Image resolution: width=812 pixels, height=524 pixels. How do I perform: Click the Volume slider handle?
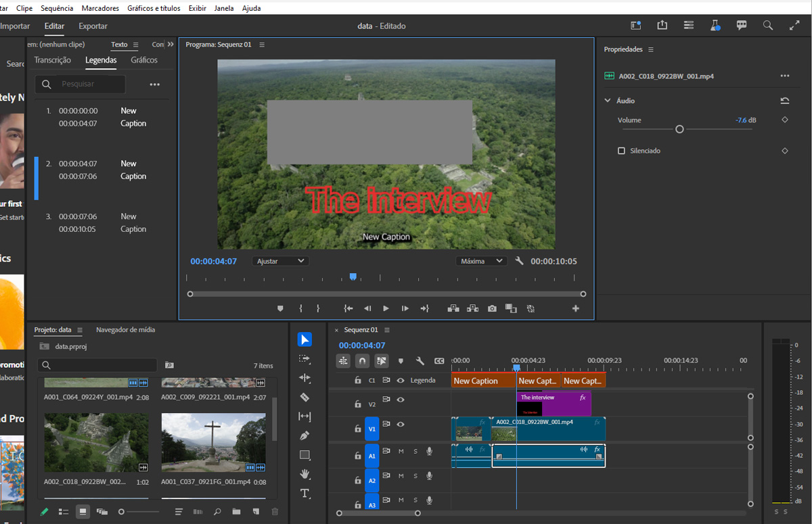click(x=679, y=129)
